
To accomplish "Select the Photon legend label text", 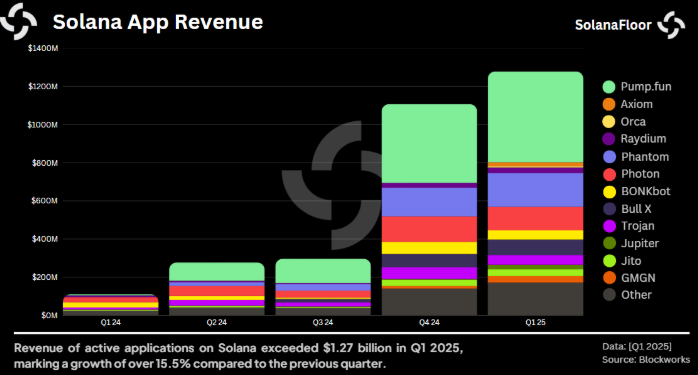I will coord(640,174).
